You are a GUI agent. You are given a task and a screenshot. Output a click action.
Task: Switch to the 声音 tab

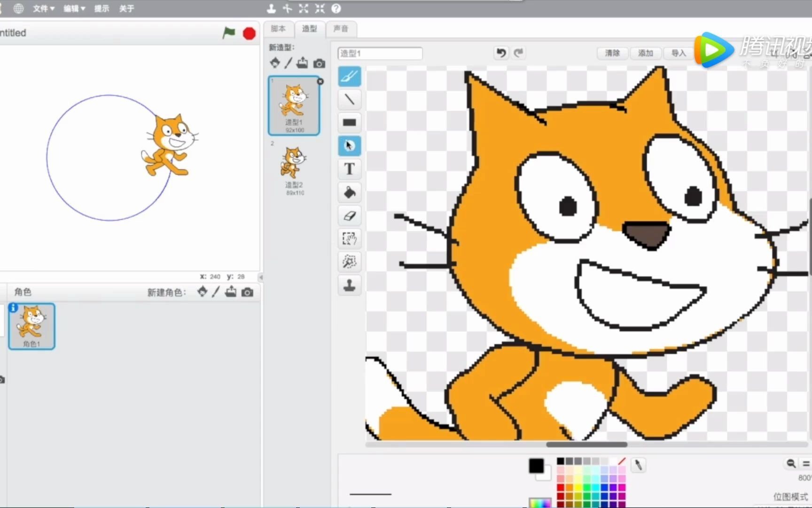tap(341, 29)
